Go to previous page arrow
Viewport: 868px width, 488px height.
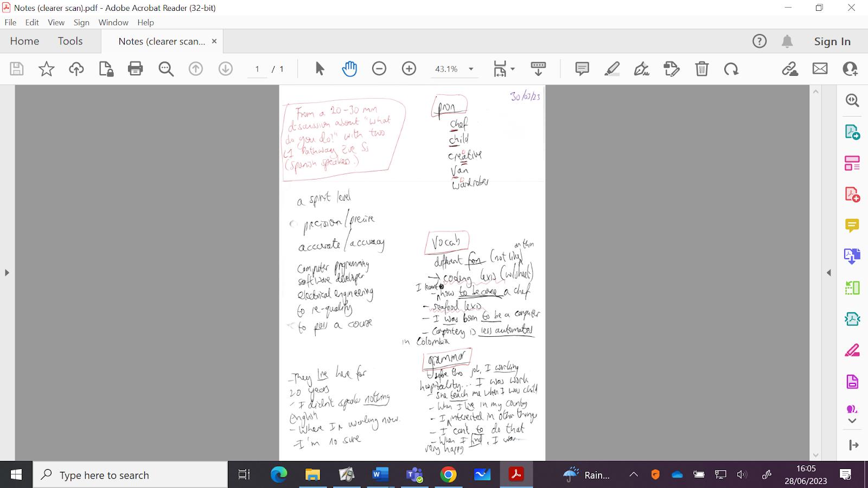(196, 69)
